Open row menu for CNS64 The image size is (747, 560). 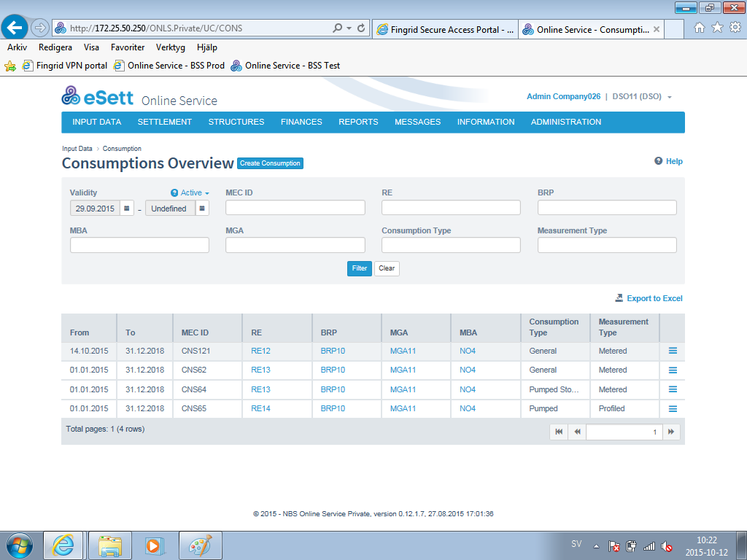[673, 389]
